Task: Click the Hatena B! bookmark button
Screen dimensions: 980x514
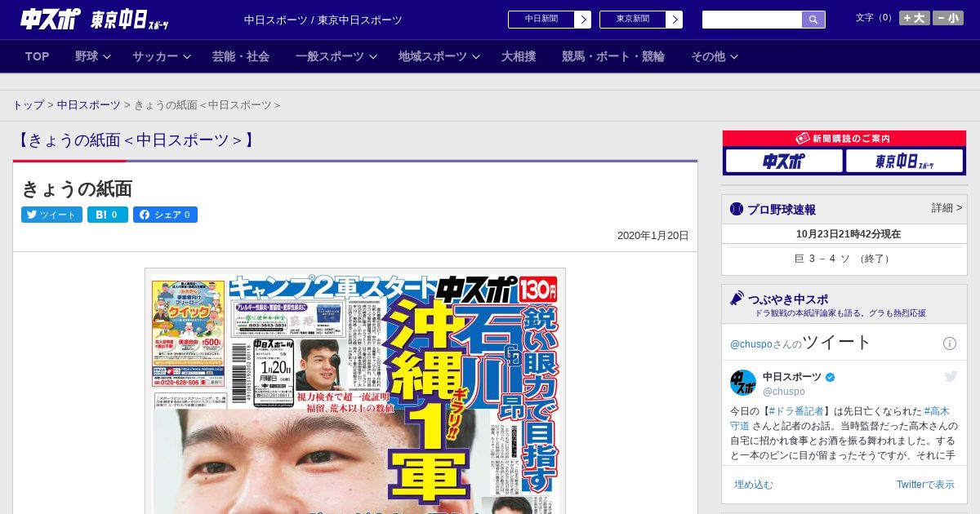Action: (108, 215)
